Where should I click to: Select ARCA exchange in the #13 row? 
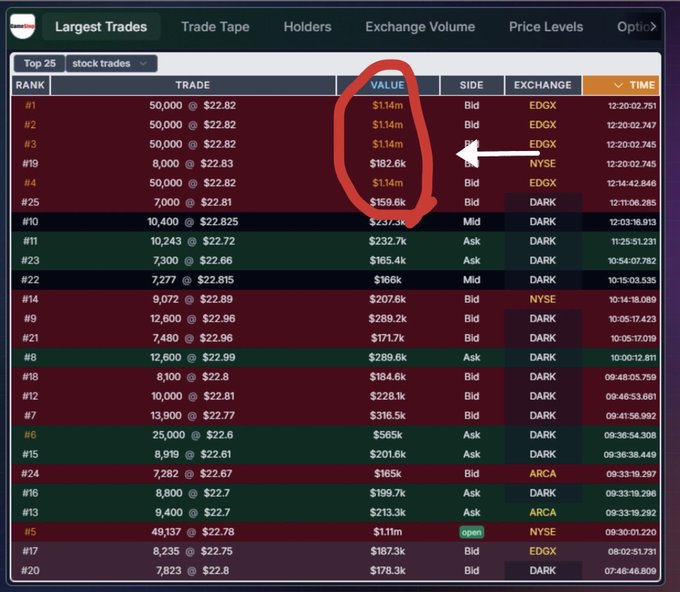pos(543,512)
